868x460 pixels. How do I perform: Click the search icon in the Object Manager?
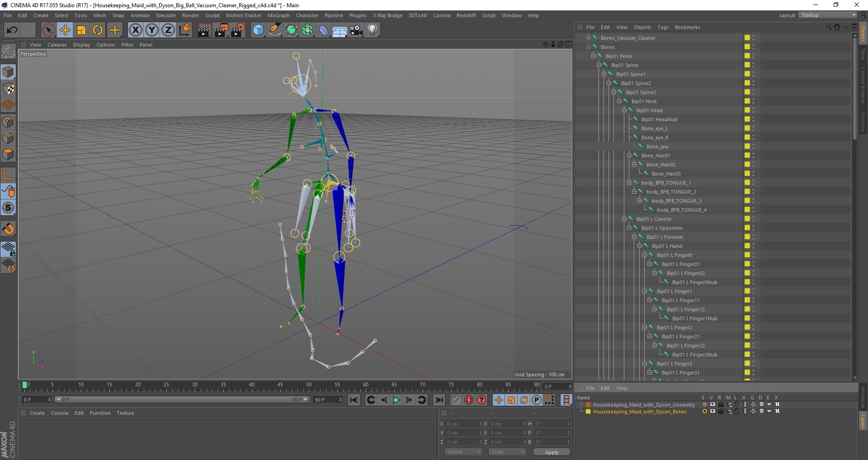point(829,27)
